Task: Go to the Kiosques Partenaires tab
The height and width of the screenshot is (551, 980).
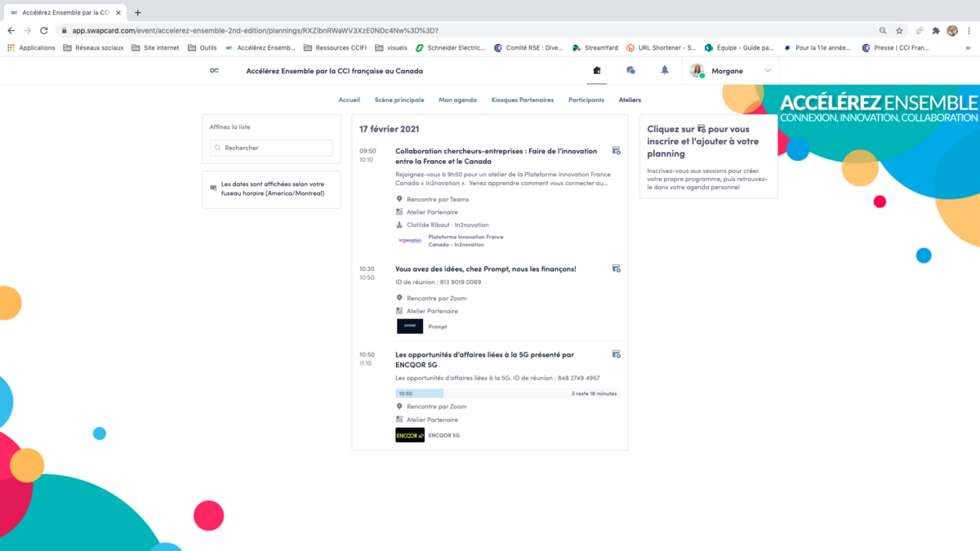Action: (x=523, y=100)
